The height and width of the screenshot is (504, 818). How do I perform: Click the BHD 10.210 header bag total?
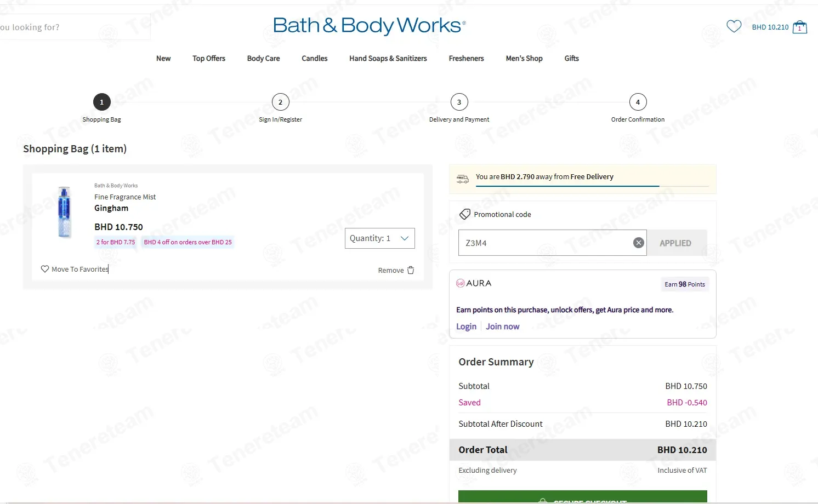point(770,27)
